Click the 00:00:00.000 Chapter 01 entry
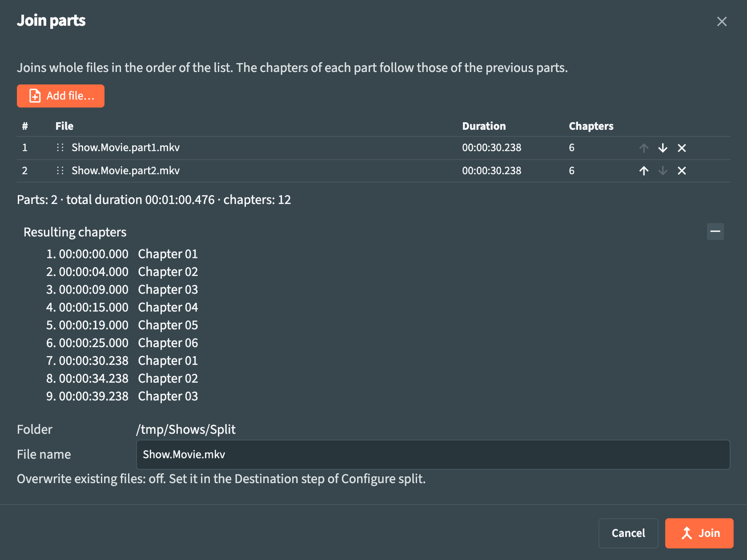Viewport: 747px width, 560px height. 122,254
